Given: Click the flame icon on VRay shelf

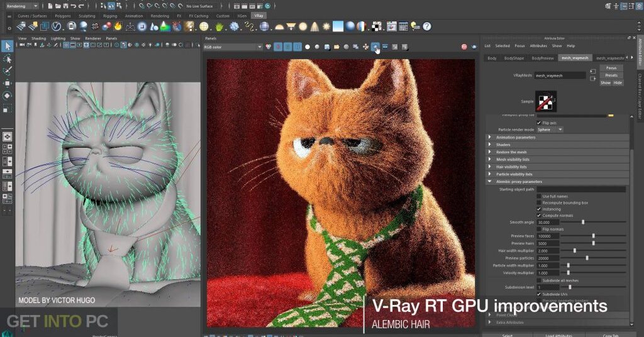Looking at the screenshot, I should pyautogui.click(x=118, y=26).
